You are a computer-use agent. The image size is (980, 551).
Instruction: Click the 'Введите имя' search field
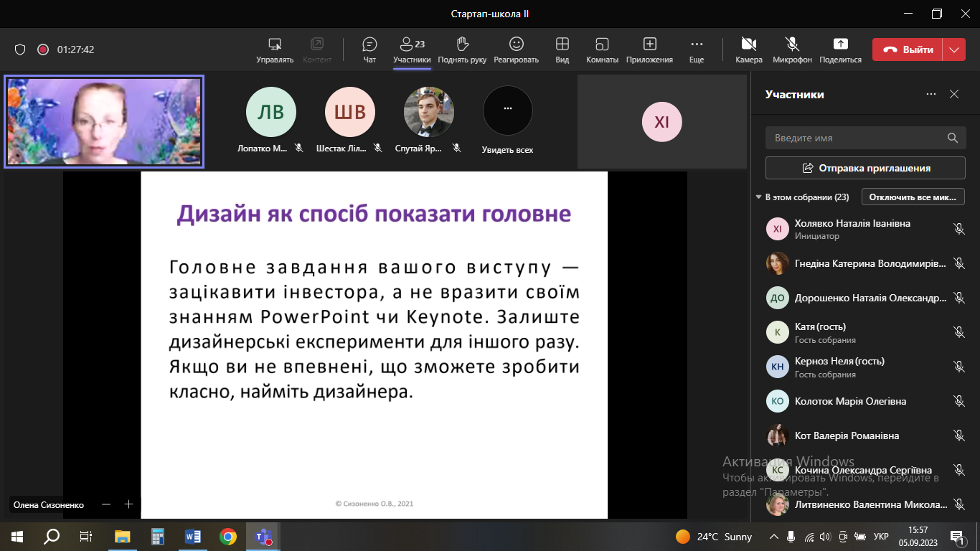857,138
